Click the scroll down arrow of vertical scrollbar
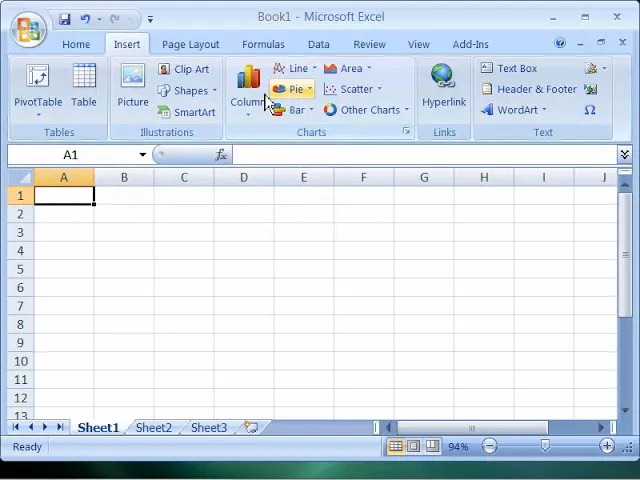 click(x=625, y=410)
